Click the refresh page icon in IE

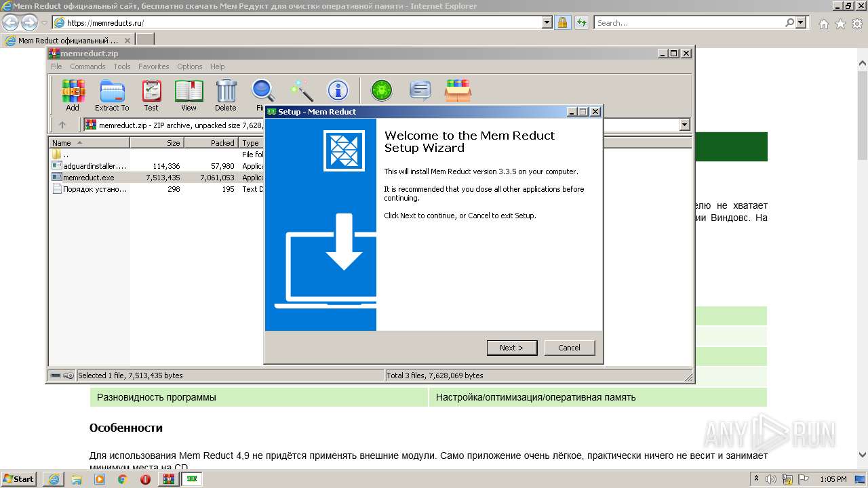pos(581,23)
